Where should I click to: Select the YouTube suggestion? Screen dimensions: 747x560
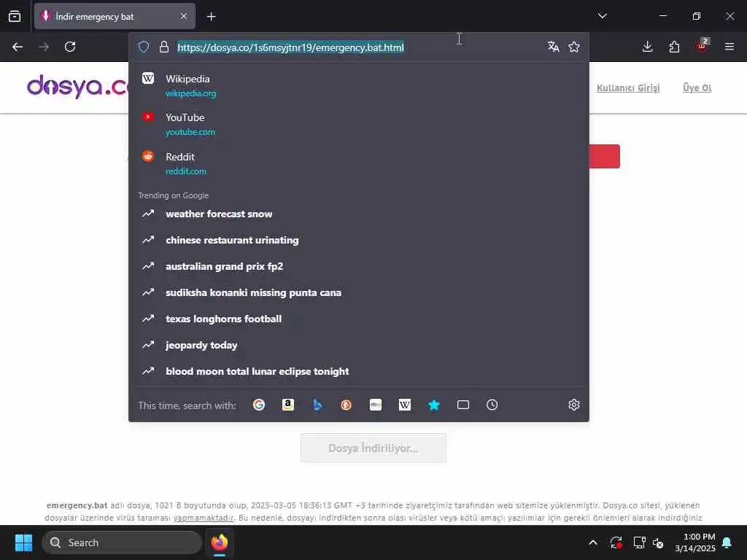[359, 124]
